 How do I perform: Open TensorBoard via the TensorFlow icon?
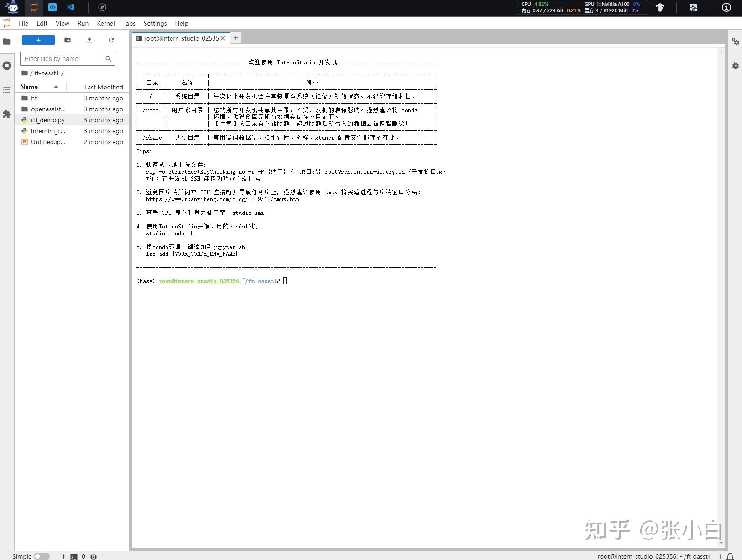[660, 7]
